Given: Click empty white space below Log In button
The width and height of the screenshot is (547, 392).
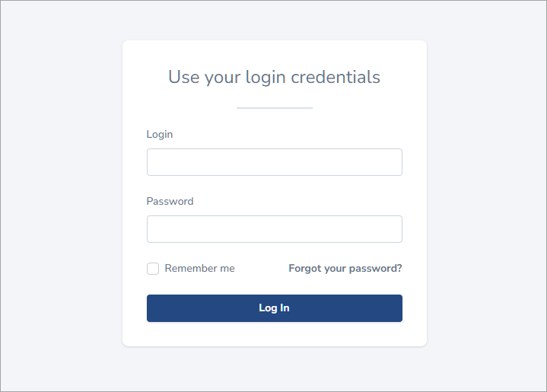Looking at the screenshot, I should coord(274,334).
